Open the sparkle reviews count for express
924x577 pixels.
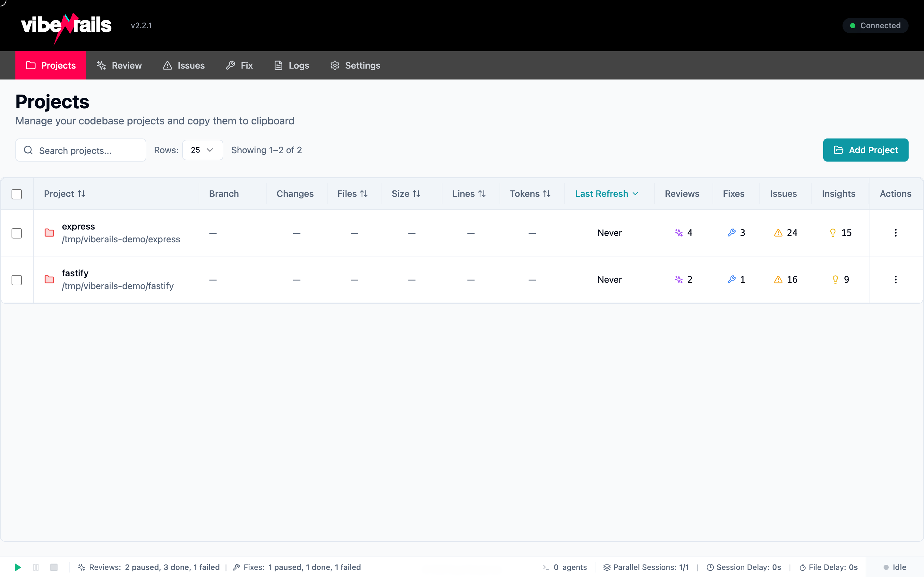click(x=683, y=232)
